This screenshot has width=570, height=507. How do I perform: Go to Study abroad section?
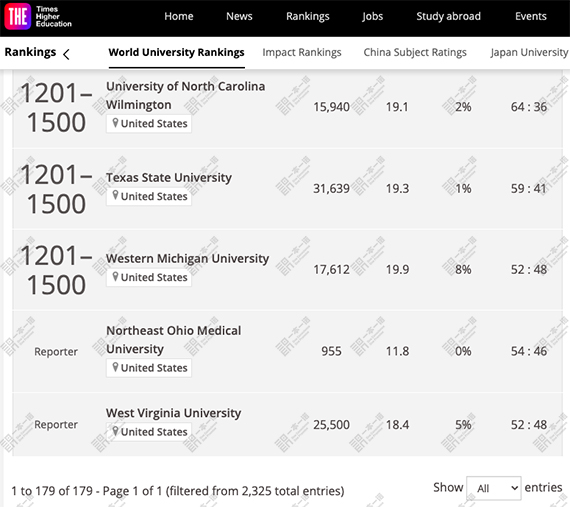coord(448,16)
